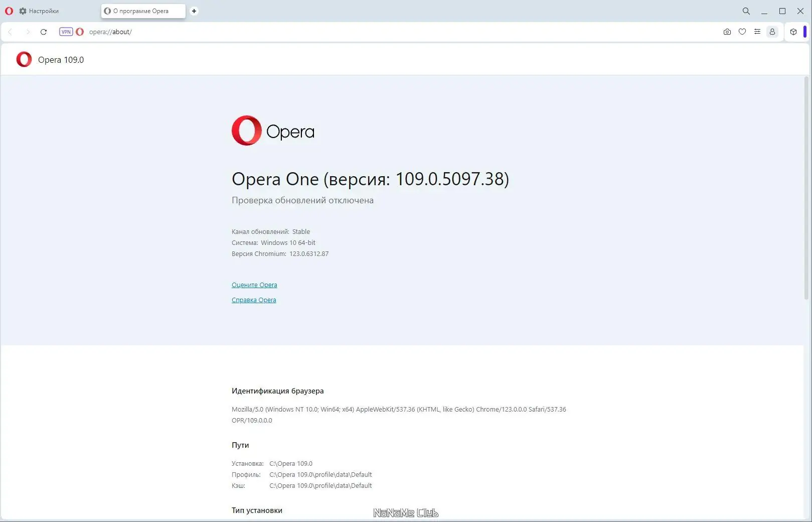Click the Windows 10 64-bit value
Screen dimensions: 812x522
point(288,242)
